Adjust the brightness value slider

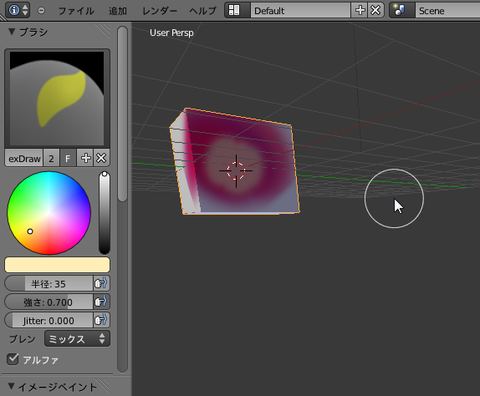(104, 213)
